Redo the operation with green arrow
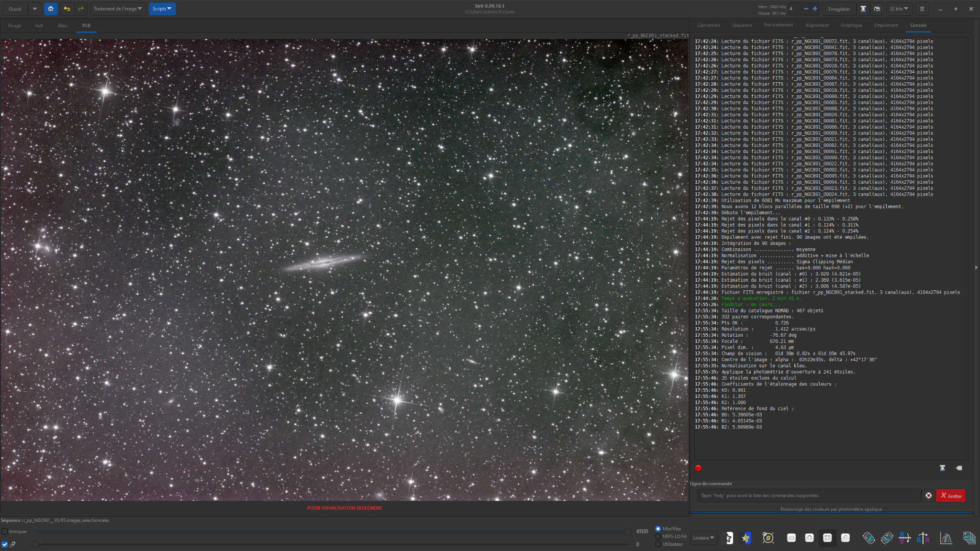This screenshot has width=980, height=551. click(80, 9)
